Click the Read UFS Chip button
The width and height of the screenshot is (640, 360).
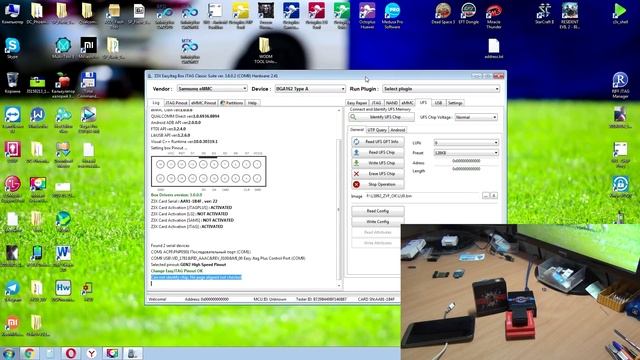[378, 152]
